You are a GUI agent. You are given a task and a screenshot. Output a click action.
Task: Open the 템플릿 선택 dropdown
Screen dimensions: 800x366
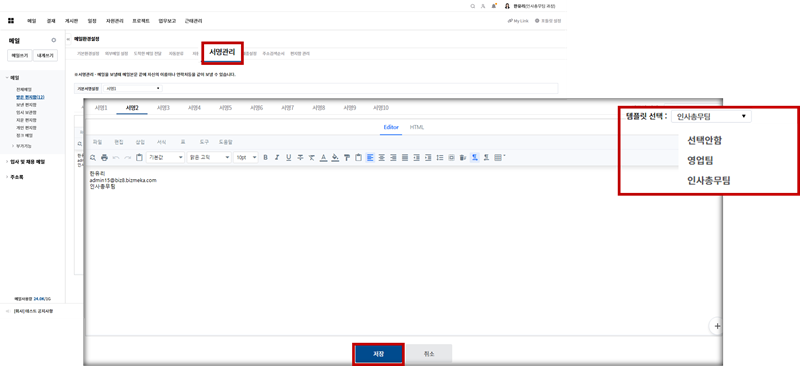point(711,116)
